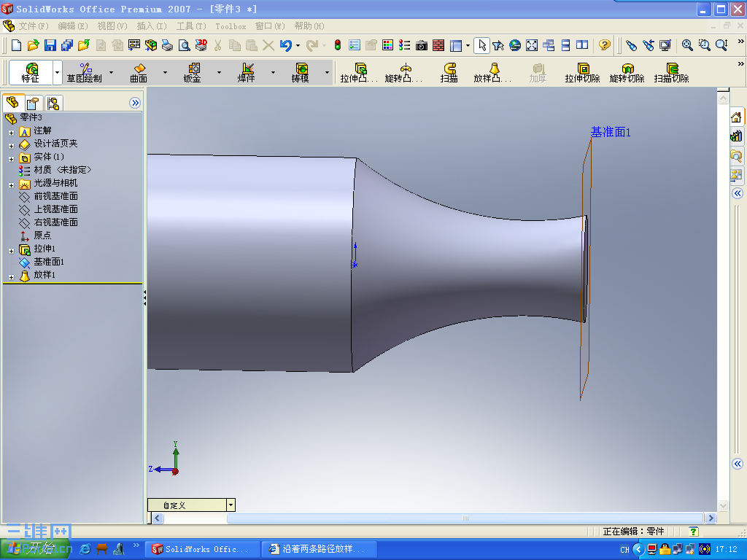Click the 旋转切除 revolved cut tool
Image resolution: width=747 pixels, height=560 pixels.
pyautogui.click(x=628, y=70)
